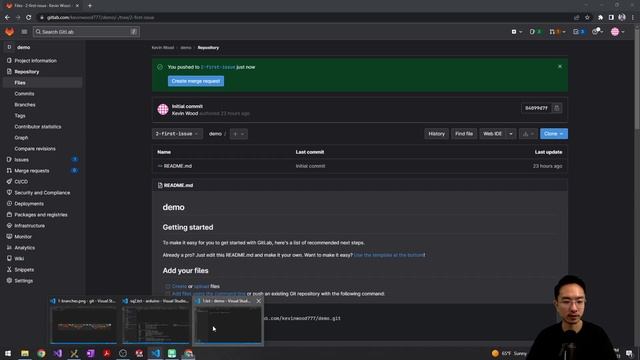Copy the commit SHA clipboard icon
Viewport: 640px width, 360px height.
click(x=556, y=108)
